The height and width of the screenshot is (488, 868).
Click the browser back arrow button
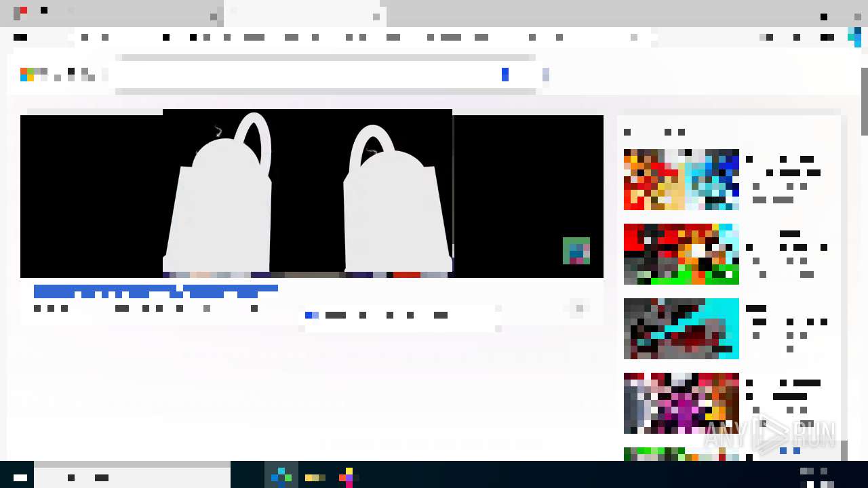click(x=20, y=37)
